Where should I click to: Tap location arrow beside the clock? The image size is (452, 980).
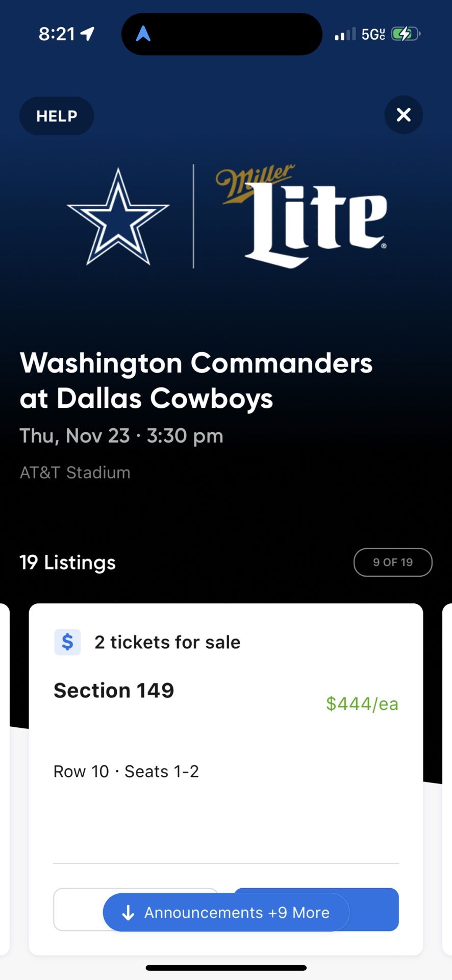pyautogui.click(x=88, y=34)
